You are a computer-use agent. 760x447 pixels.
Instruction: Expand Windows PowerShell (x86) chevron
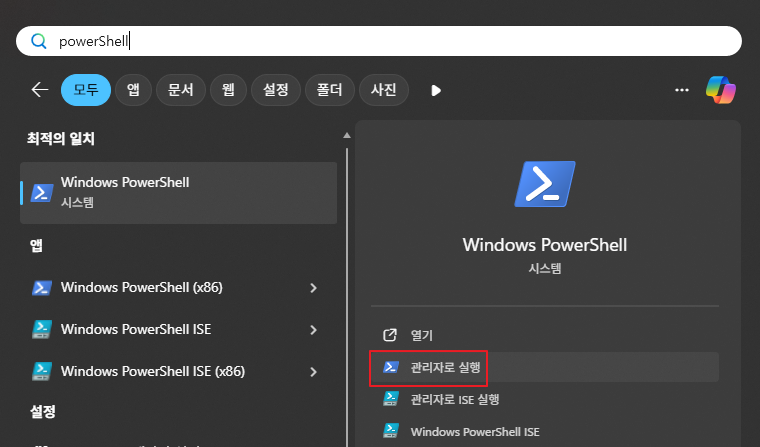point(313,288)
